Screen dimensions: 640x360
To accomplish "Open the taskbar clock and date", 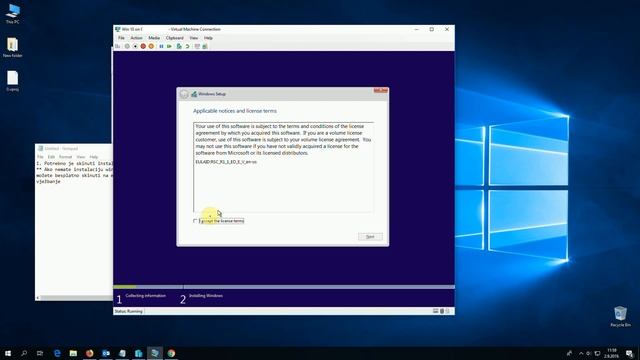I will (x=611, y=353).
